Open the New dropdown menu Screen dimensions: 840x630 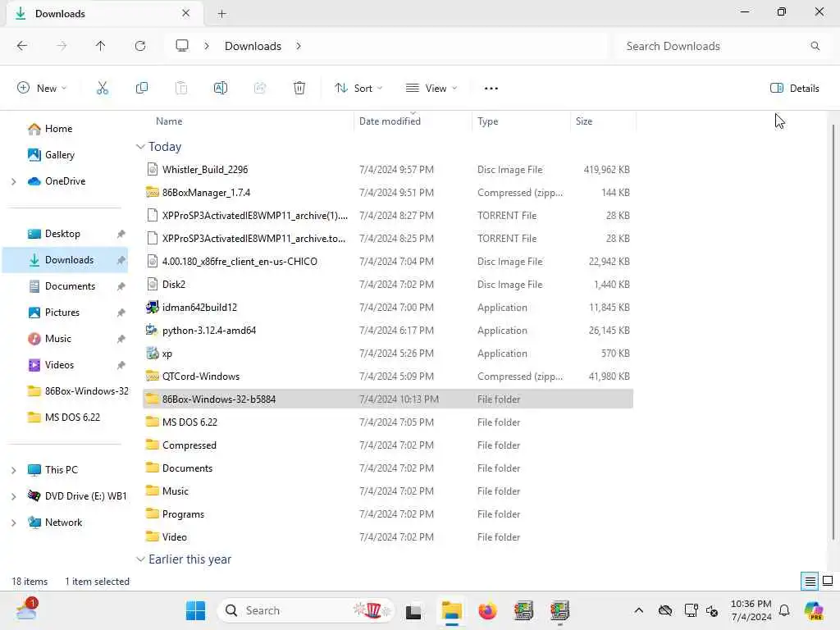coord(42,88)
